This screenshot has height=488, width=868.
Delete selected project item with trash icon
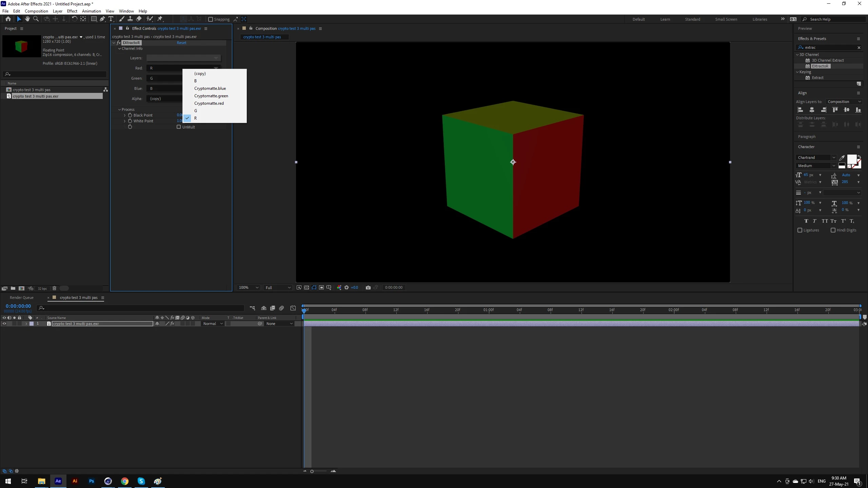[54, 288]
